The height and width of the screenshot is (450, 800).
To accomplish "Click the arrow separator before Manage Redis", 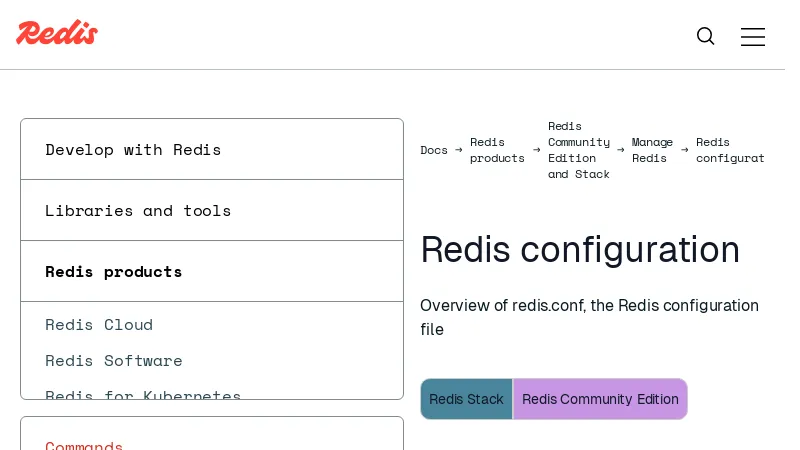I will pyautogui.click(x=620, y=150).
